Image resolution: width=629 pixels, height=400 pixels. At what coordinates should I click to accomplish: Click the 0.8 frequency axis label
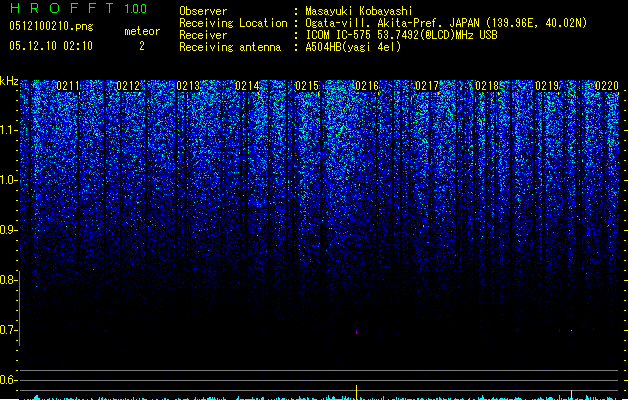pos(8,280)
